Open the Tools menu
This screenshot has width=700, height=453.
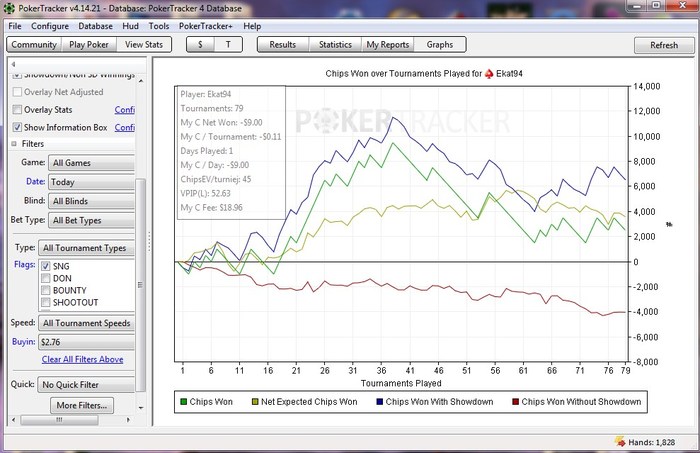click(x=159, y=26)
